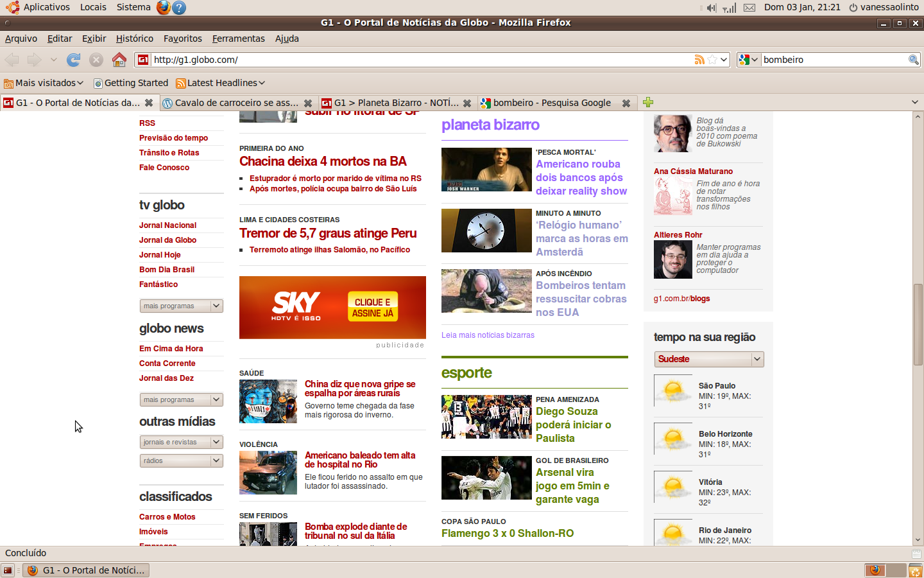
Task: Expand the Mais visitados bookmarks folder
Action: tap(44, 83)
